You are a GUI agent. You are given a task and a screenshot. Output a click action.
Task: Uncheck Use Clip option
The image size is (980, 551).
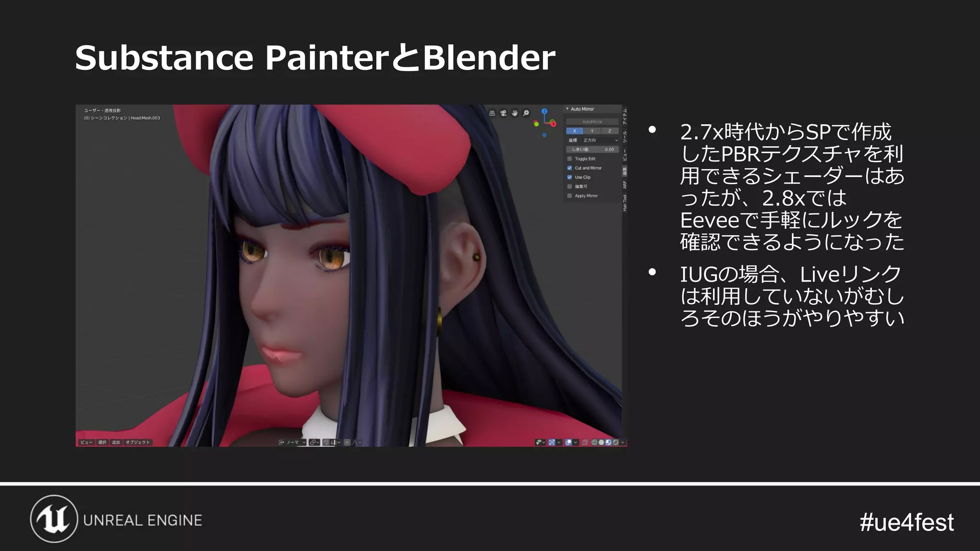[x=569, y=177]
